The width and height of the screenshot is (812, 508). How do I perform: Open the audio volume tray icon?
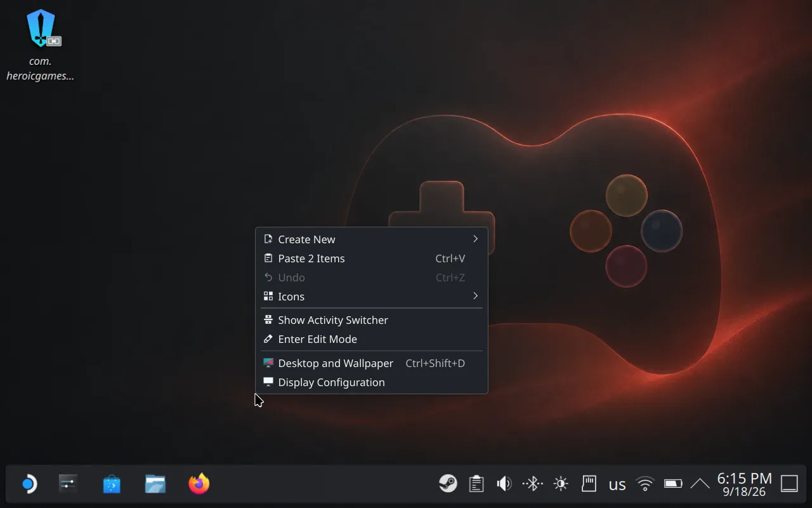click(x=504, y=484)
